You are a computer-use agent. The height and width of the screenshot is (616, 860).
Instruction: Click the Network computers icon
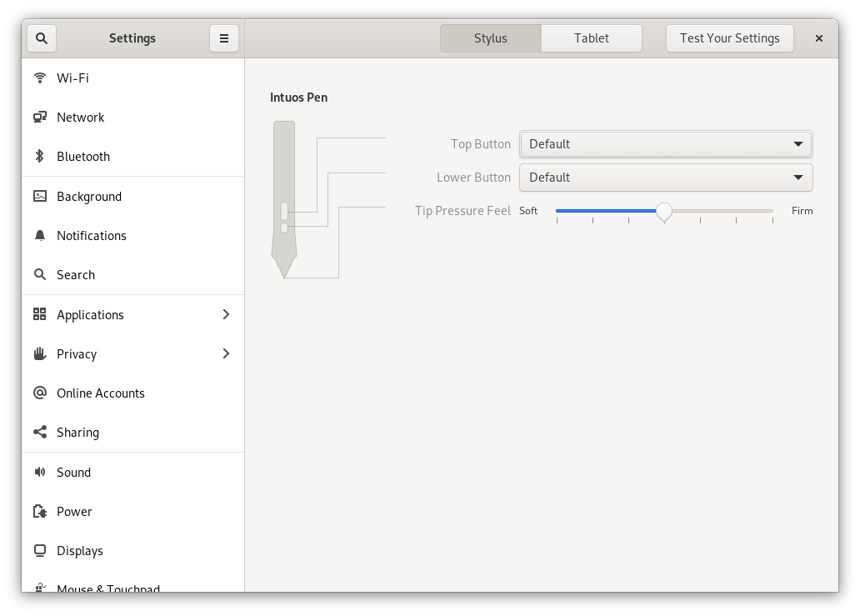pos(39,117)
